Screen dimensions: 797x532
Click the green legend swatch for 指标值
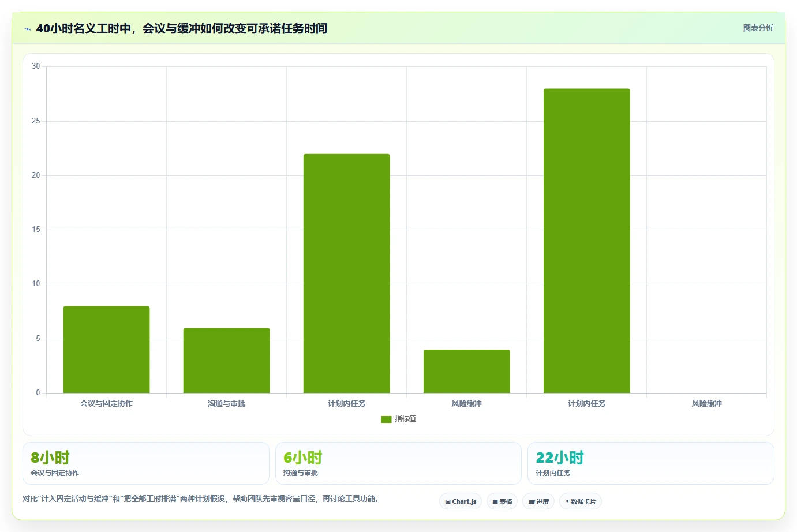point(386,419)
